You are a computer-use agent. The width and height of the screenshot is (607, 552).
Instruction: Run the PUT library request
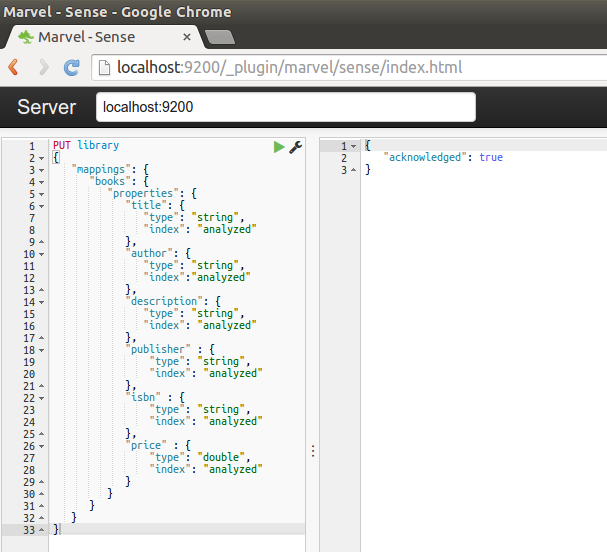point(279,147)
